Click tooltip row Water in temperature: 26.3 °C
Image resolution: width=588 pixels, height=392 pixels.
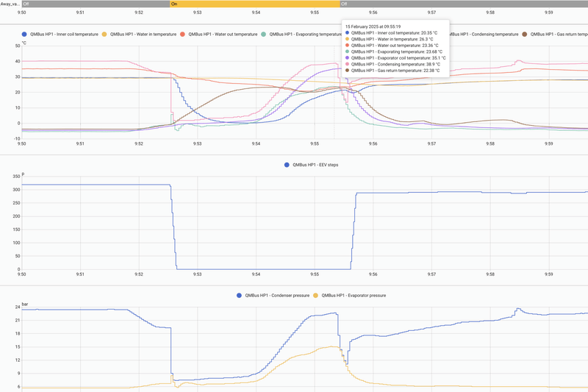point(390,39)
